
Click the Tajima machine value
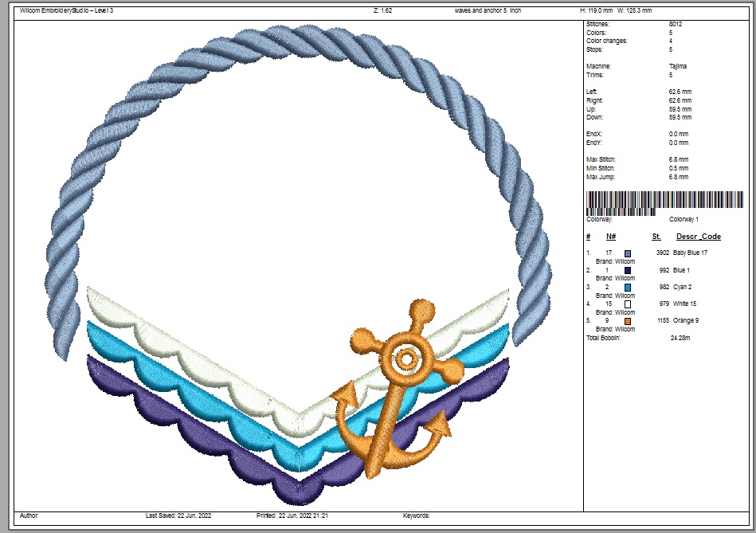(x=678, y=67)
